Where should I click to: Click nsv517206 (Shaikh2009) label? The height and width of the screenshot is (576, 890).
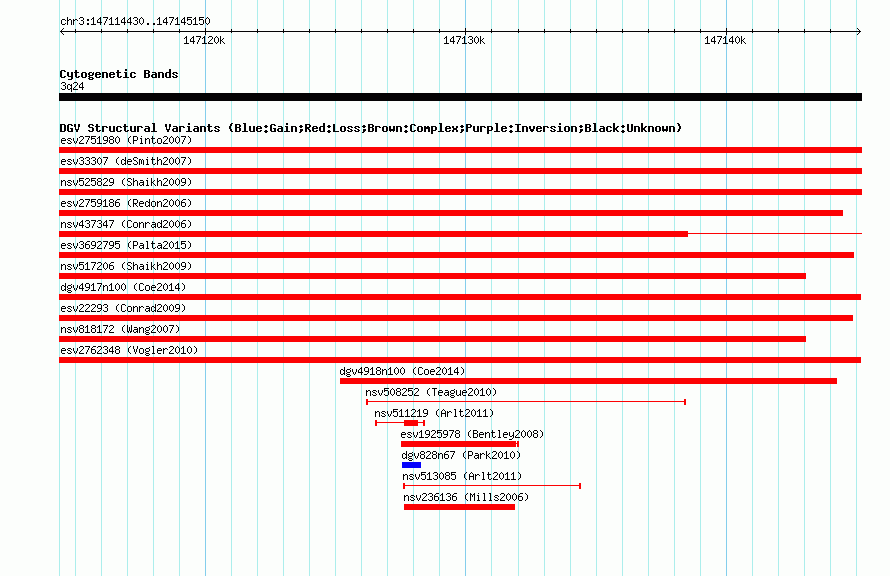pos(126,266)
